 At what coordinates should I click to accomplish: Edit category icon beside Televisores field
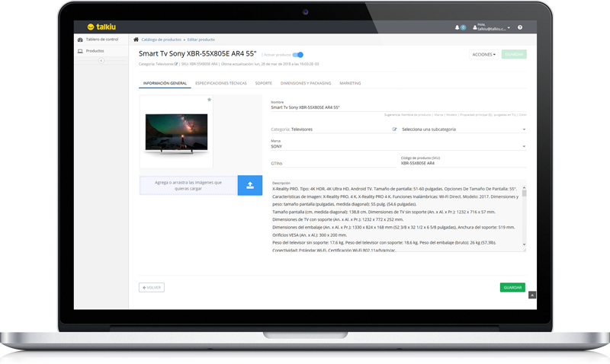(394, 129)
